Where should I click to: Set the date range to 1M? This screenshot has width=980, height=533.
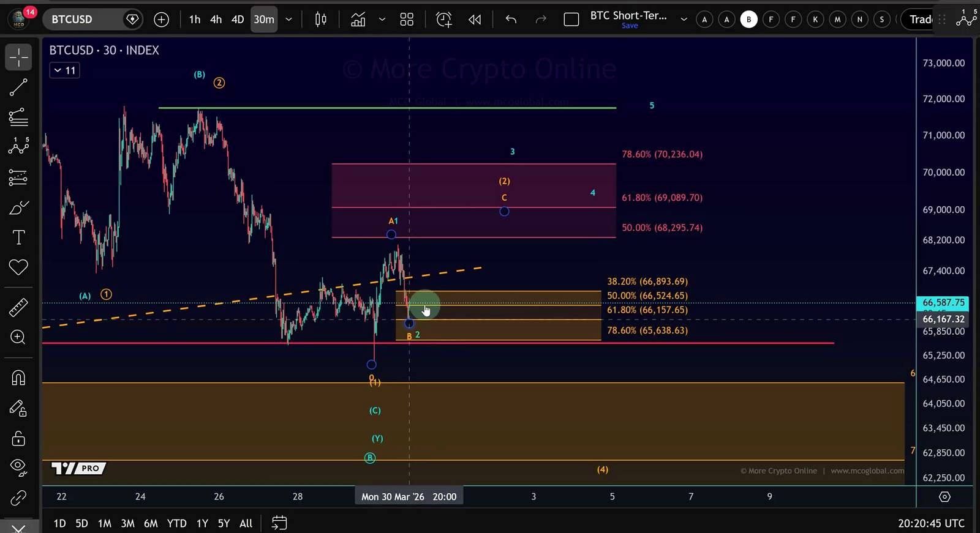[x=105, y=523]
